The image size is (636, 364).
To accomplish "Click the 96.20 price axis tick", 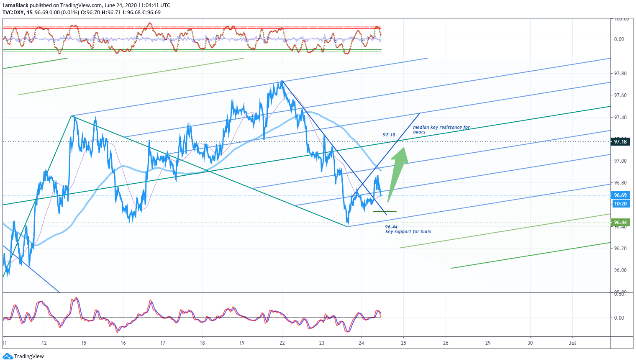I will (620, 249).
